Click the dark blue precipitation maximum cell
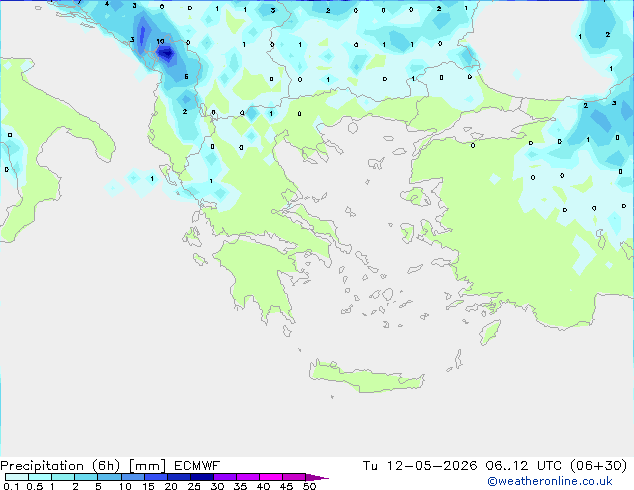Image resolution: width=634 pixels, height=490 pixels. click(165, 53)
